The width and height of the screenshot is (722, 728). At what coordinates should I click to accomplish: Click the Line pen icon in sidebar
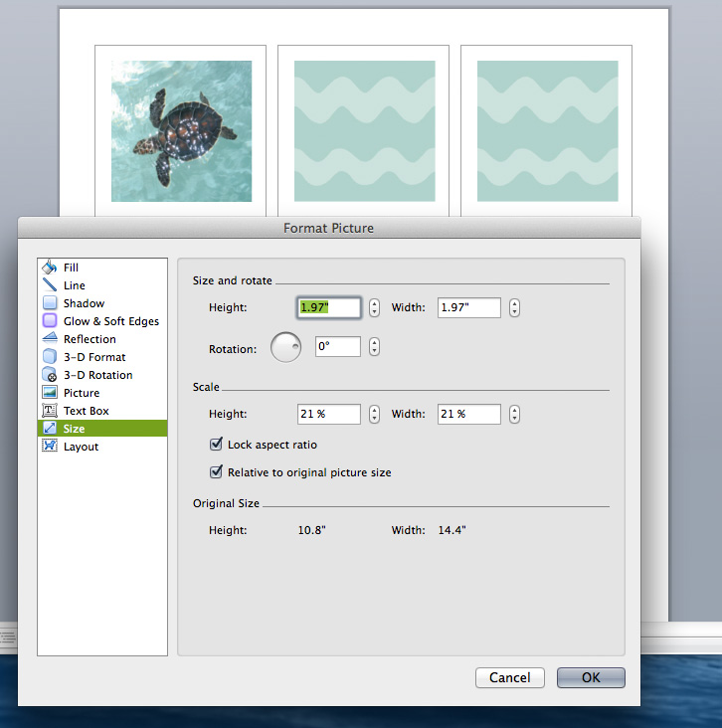point(49,284)
